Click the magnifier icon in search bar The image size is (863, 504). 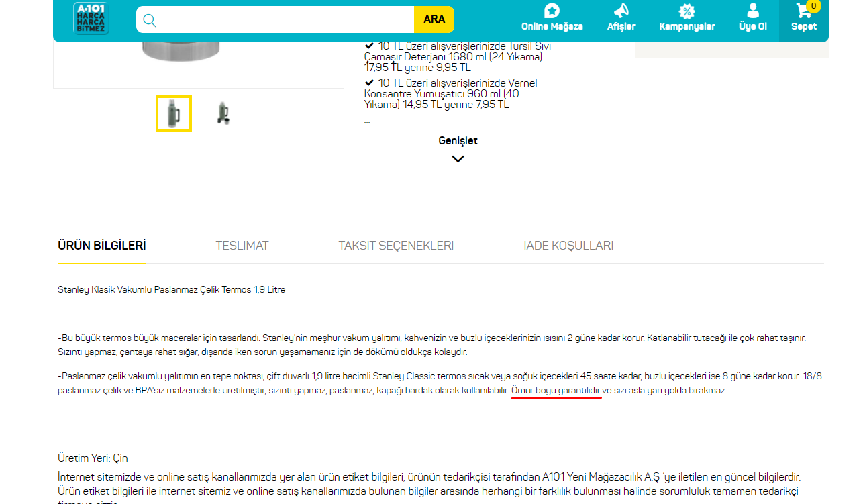pyautogui.click(x=150, y=20)
